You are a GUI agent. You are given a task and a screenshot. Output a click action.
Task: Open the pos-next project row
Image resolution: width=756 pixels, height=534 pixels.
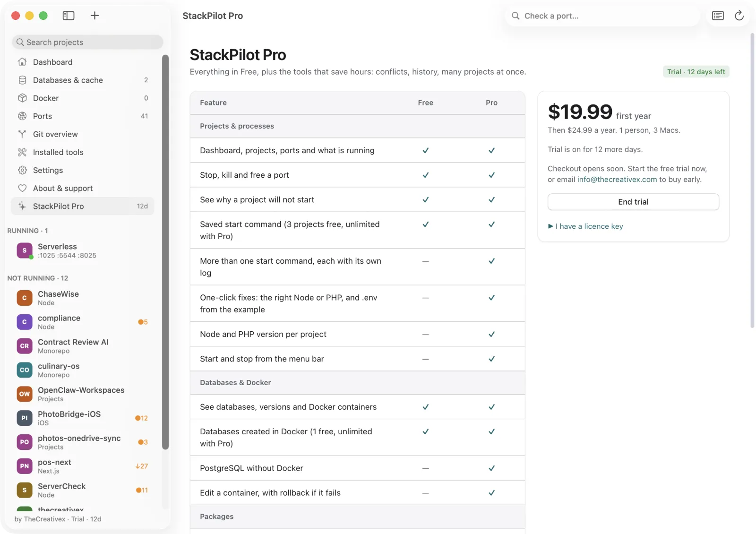click(82, 466)
